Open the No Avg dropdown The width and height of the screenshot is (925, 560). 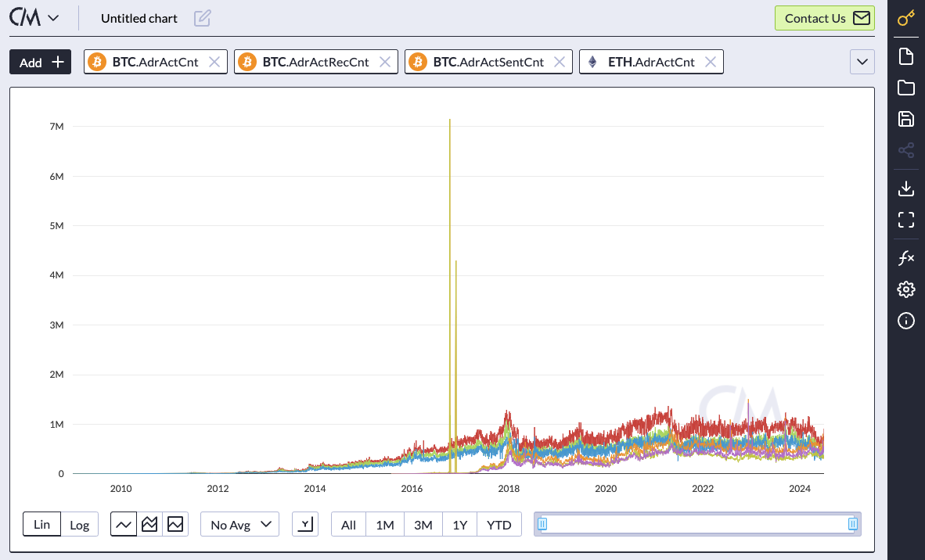239,525
